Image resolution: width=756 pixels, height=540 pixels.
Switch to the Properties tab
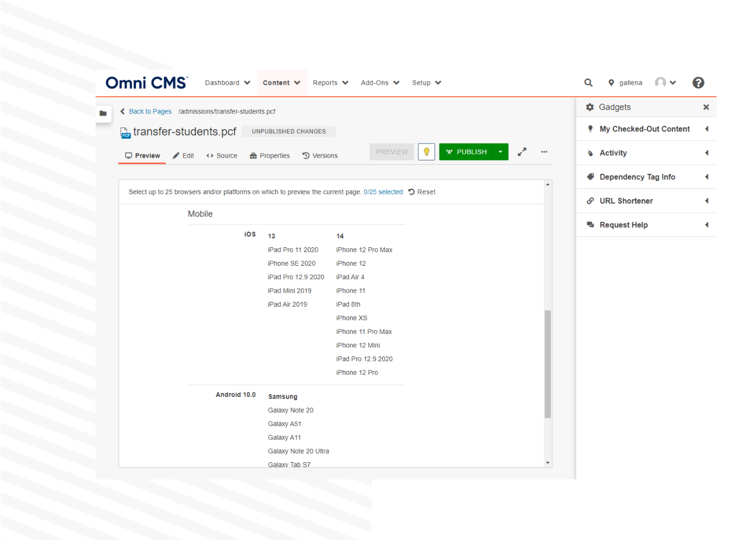pos(270,156)
